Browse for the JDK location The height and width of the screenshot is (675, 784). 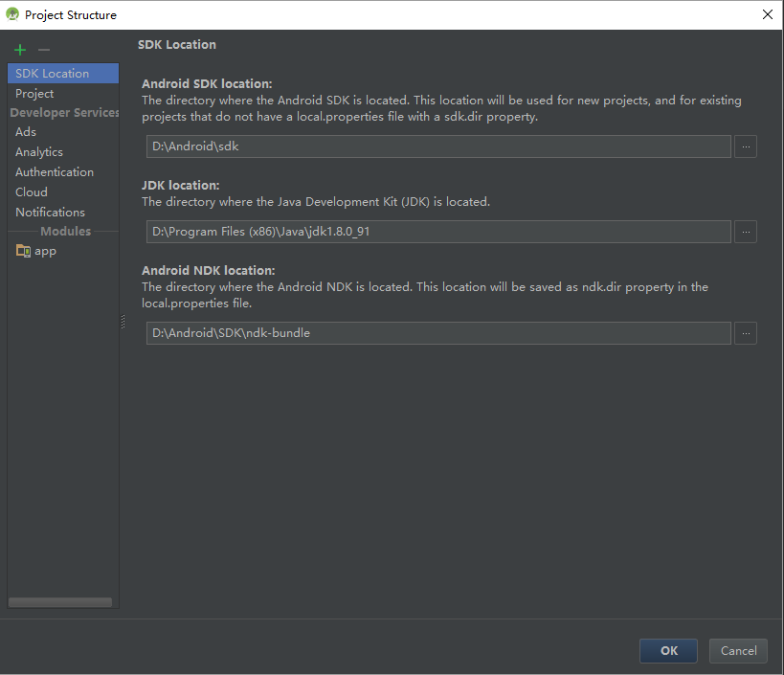(x=746, y=232)
